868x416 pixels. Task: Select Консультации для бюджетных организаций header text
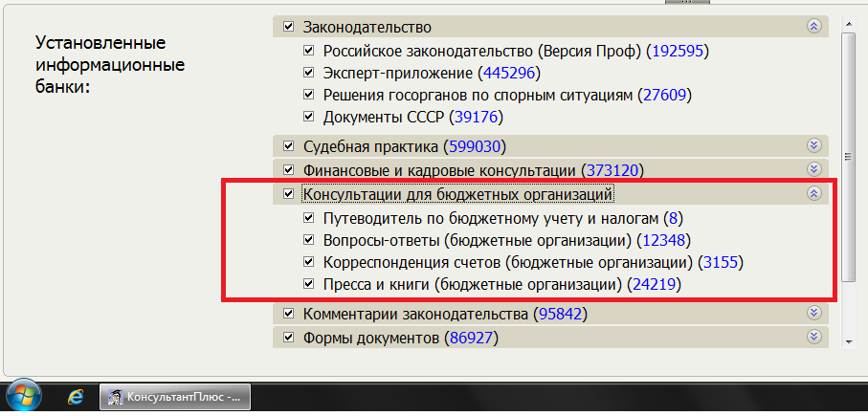[x=457, y=194]
